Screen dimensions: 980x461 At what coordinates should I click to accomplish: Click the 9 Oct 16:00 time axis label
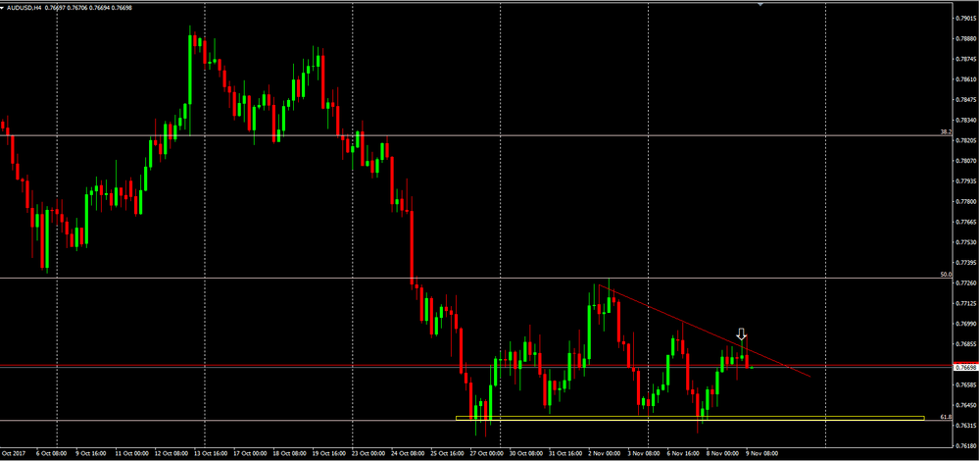click(92, 451)
